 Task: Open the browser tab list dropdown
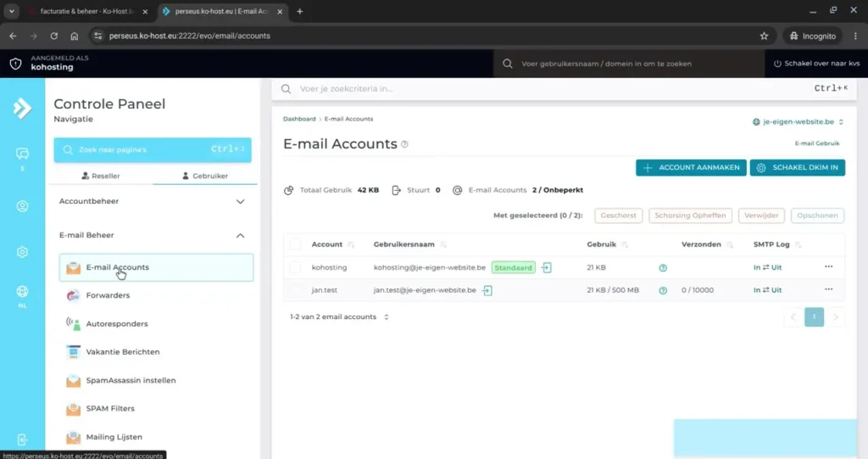[x=12, y=11]
